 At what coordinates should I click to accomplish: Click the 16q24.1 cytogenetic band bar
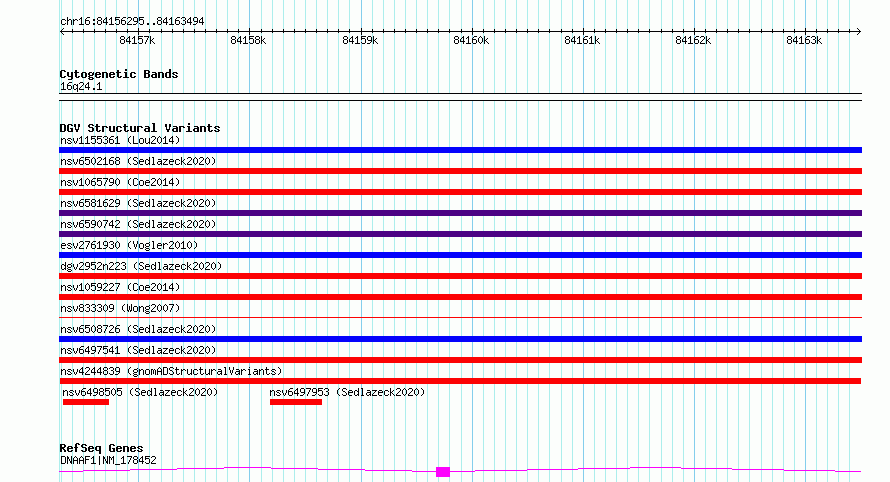(x=460, y=97)
